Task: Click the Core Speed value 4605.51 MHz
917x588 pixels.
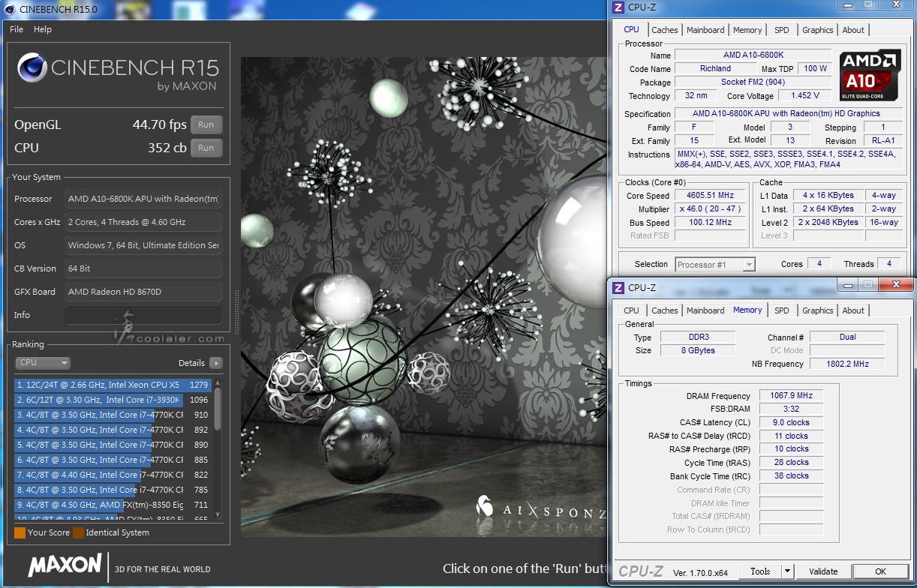Action: [x=711, y=196]
